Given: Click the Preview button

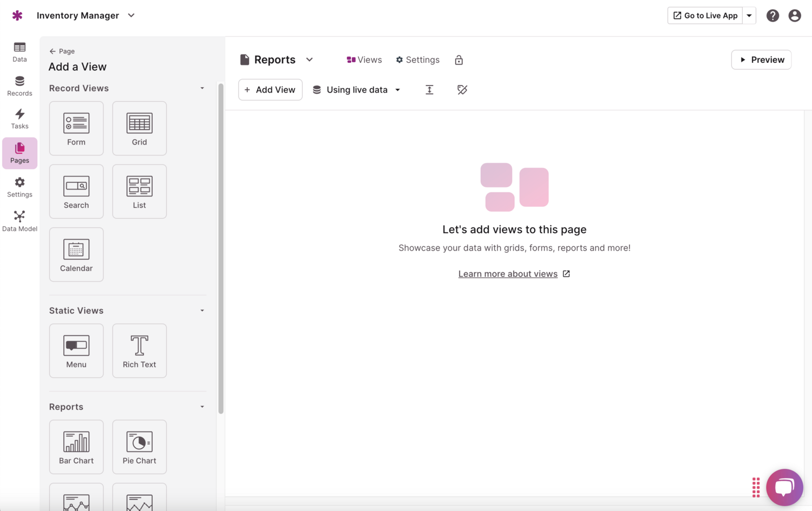Looking at the screenshot, I should click(x=761, y=60).
